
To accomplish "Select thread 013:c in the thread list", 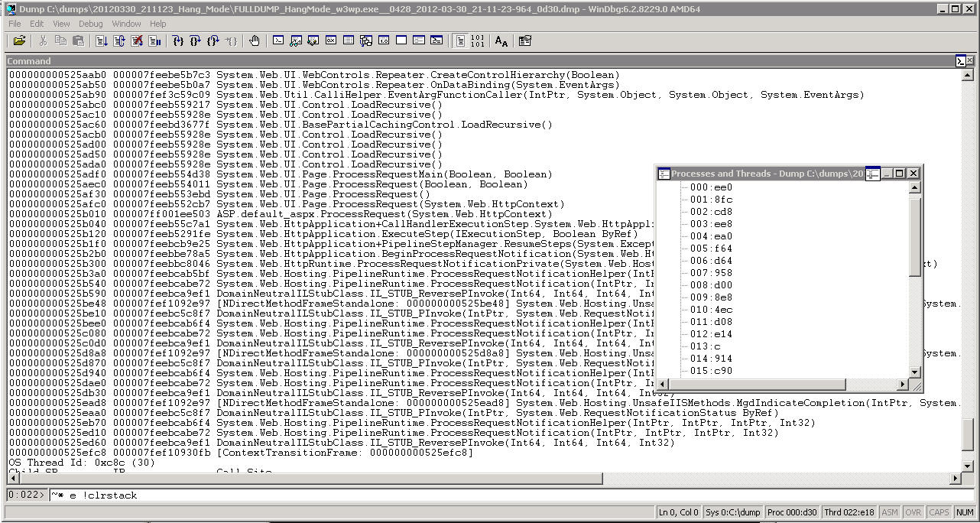I will tap(706, 346).
